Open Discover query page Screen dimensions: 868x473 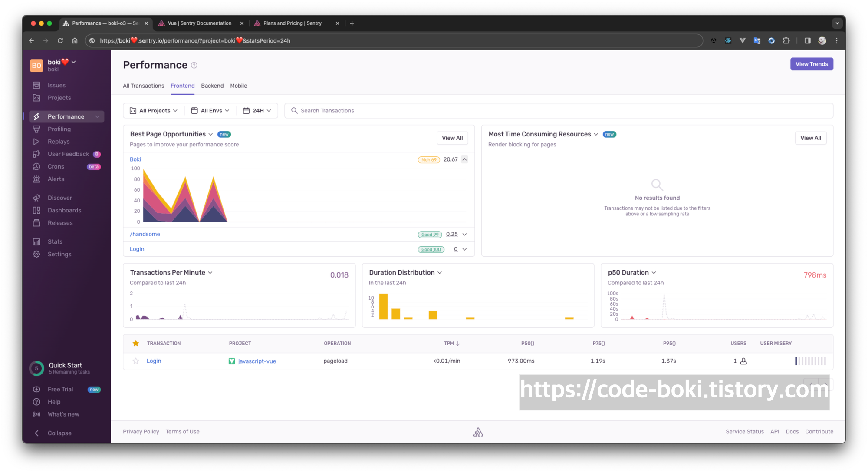pos(59,198)
